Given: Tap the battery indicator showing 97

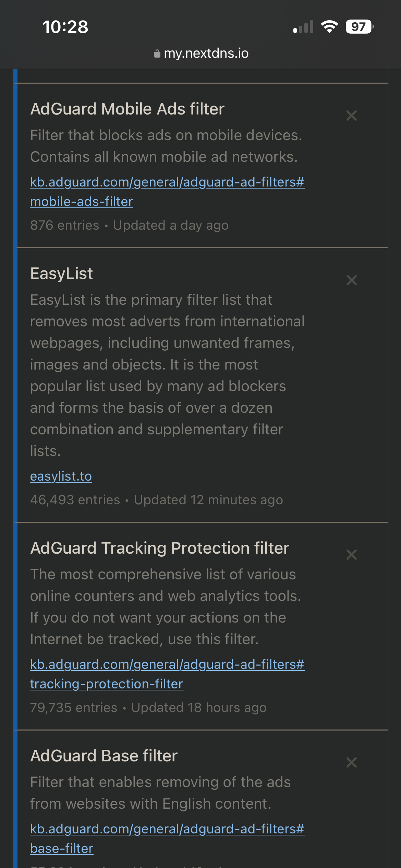Looking at the screenshot, I should [359, 27].
